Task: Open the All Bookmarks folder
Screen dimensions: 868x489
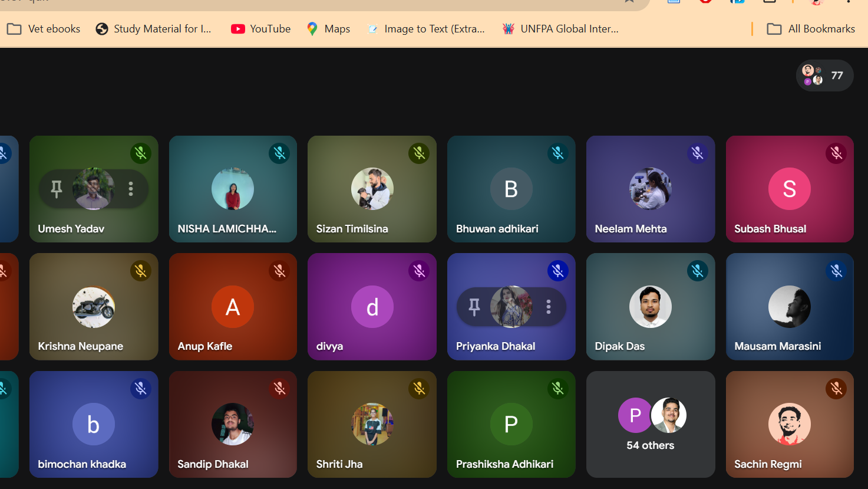Action: (811, 29)
